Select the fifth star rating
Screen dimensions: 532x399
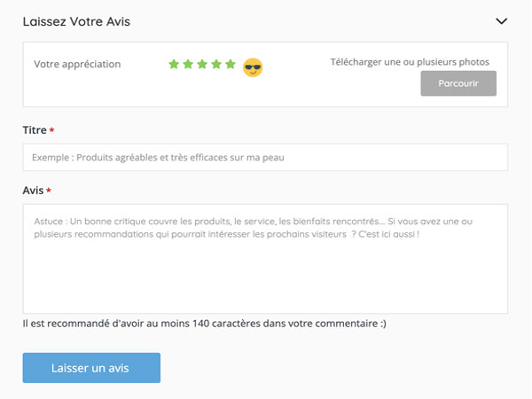[x=231, y=65]
